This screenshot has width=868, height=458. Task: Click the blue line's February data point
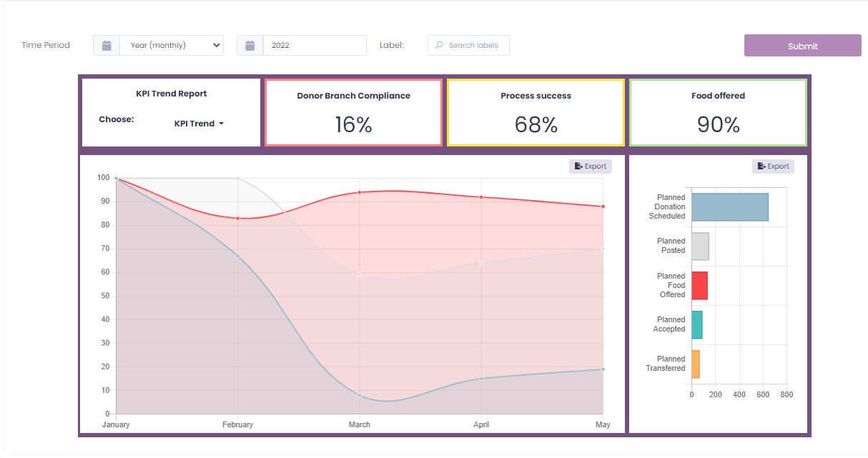click(238, 256)
